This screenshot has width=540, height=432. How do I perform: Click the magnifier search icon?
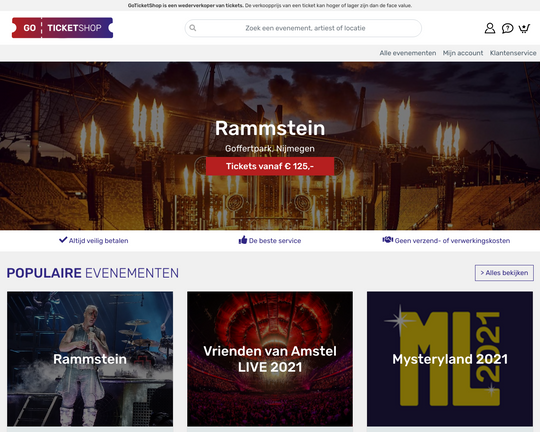pyautogui.click(x=193, y=28)
